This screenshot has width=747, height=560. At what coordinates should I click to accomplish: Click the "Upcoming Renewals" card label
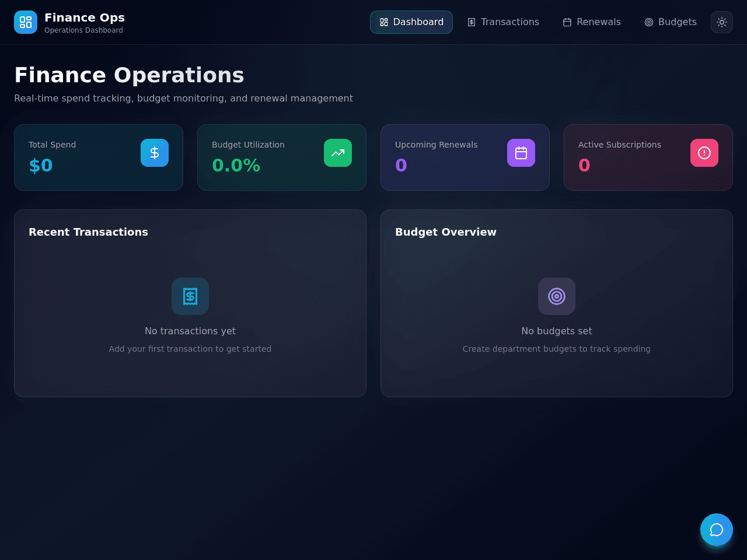tap(436, 145)
